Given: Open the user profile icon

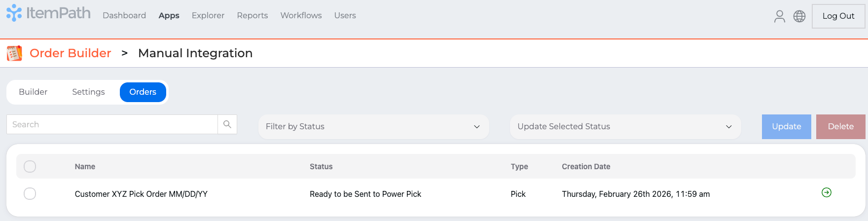Looking at the screenshot, I should 779,16.
